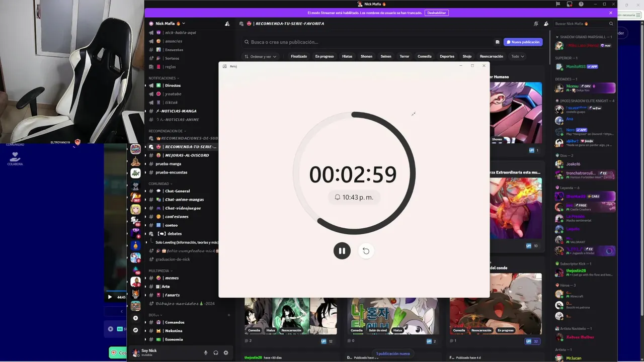Dismiss the streamer mode banner

[611, 13]
